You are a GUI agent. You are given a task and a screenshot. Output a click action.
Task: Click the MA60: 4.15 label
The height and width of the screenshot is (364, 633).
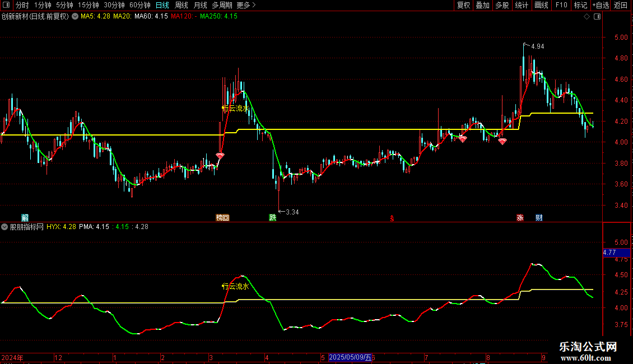click(x=151, y=16)
